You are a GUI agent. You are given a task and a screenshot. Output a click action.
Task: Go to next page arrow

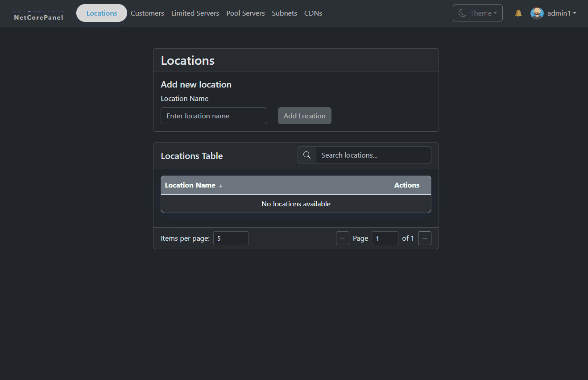(425, 238)
